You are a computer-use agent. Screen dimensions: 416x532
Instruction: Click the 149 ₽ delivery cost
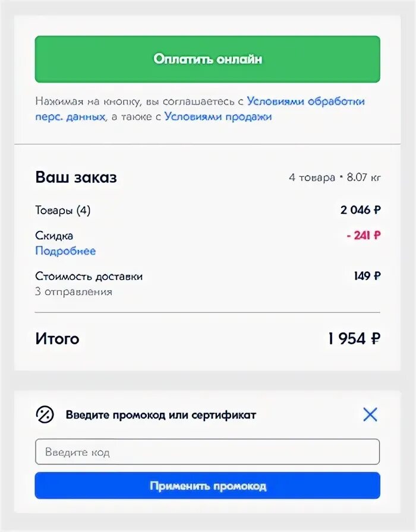click(x=367, y=276)
